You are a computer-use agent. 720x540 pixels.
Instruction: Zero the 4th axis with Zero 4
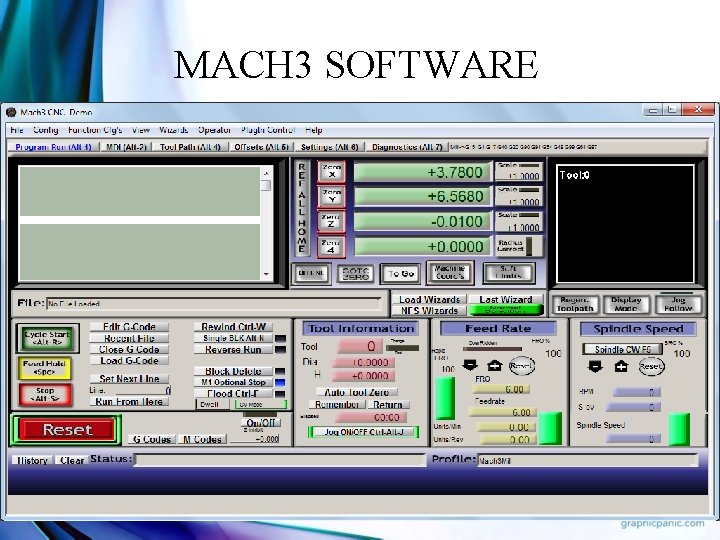click(331, 247)
